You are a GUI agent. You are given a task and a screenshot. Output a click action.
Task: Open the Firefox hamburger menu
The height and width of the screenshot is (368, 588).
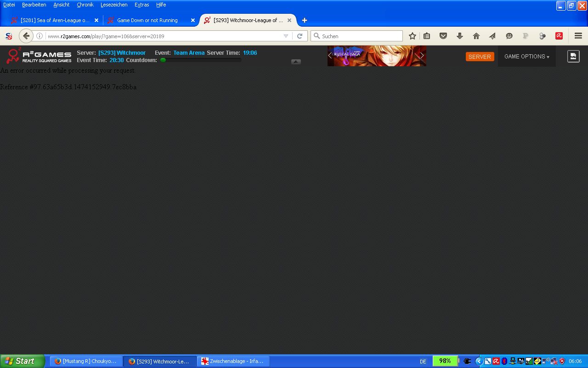click(578, 36)
